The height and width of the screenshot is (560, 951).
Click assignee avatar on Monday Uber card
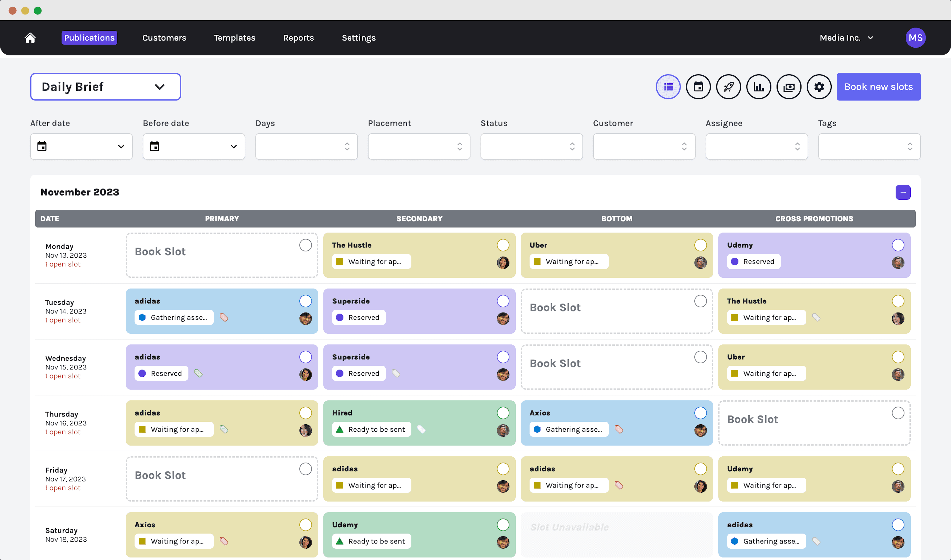(700, 262)
